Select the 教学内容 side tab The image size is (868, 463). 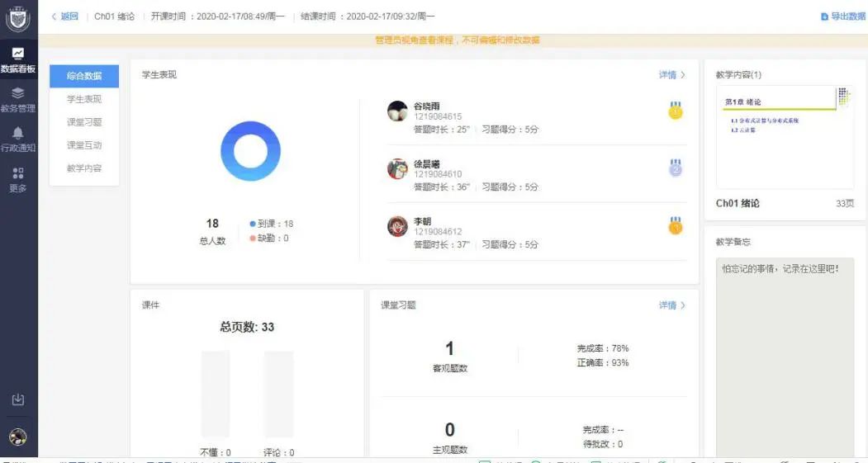tap(84, 168)
